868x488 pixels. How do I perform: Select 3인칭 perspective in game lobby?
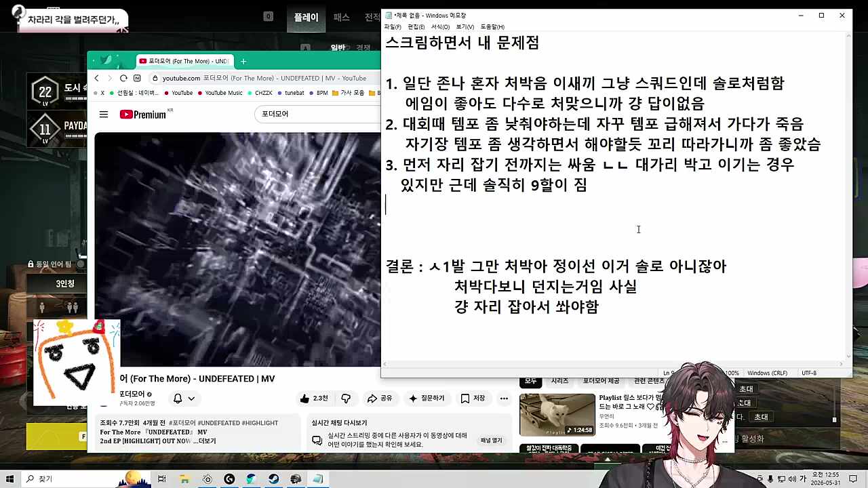pyautogui.click(x=65, y=284)
